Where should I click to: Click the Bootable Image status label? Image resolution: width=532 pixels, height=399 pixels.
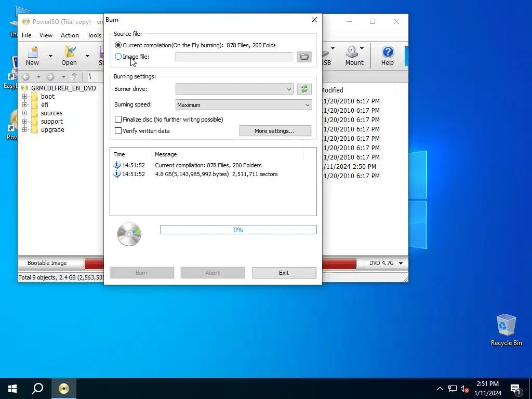pyautogui.click(x=47, y=263)
